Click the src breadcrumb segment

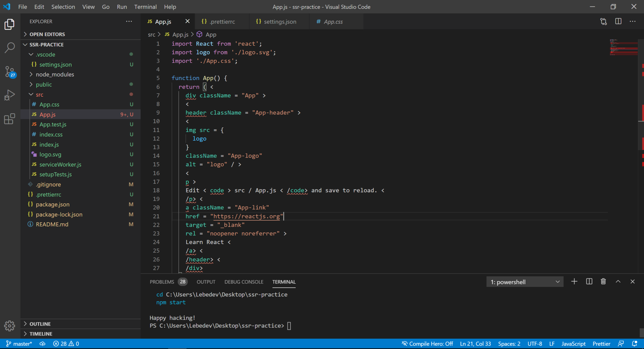coord(152,35)
